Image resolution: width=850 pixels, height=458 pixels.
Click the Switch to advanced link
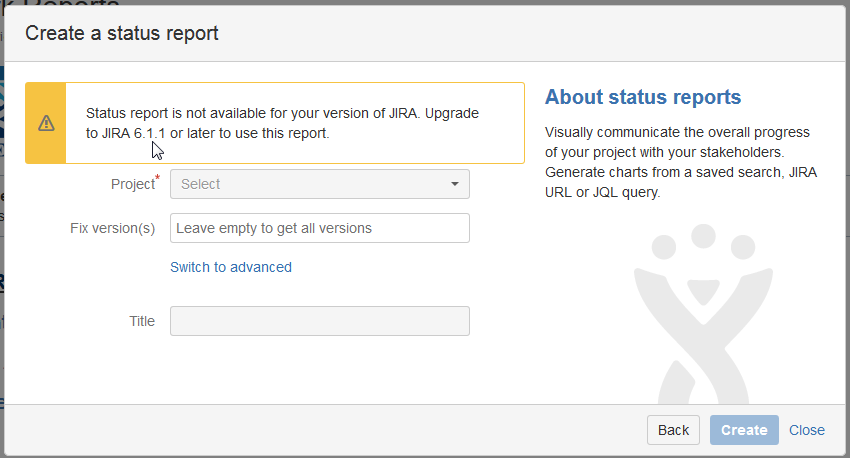click(x=231, y=267)
